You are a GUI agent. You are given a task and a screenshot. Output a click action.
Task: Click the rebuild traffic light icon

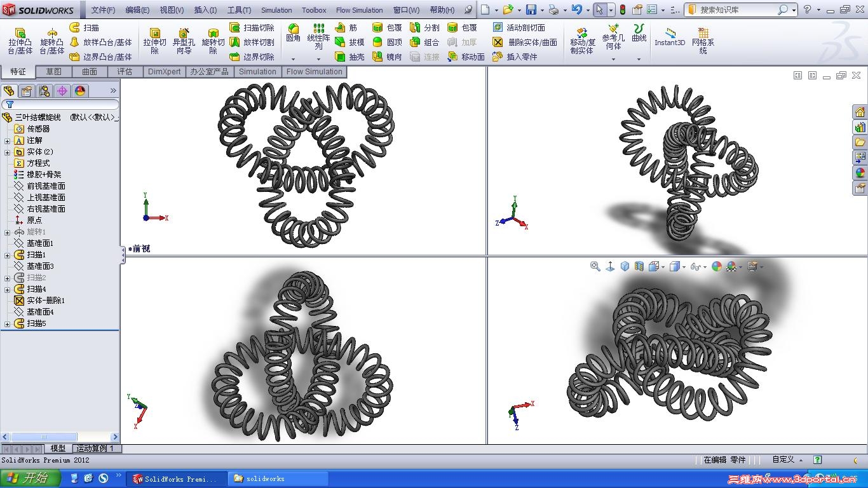point(623,10)
